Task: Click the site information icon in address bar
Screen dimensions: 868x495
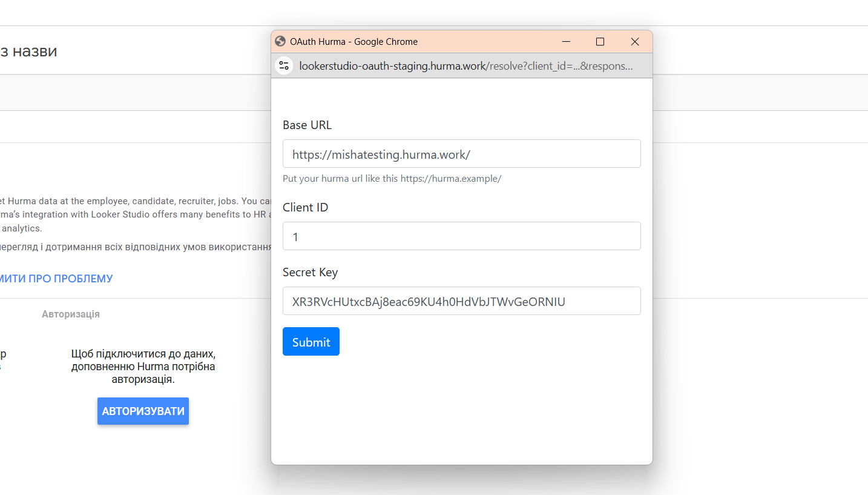Action: pyautogui.click(x=284, y=65)
